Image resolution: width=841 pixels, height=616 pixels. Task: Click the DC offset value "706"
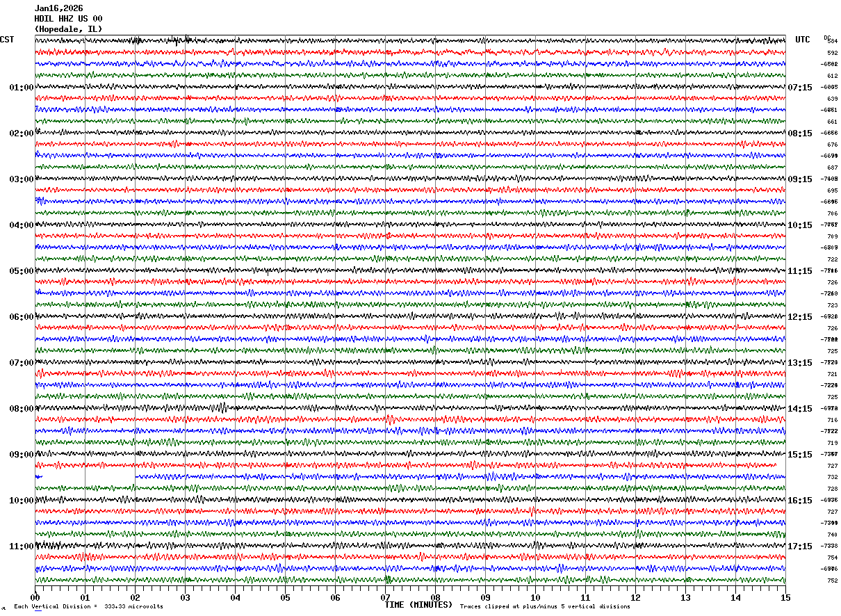click(x=832, y=213)
